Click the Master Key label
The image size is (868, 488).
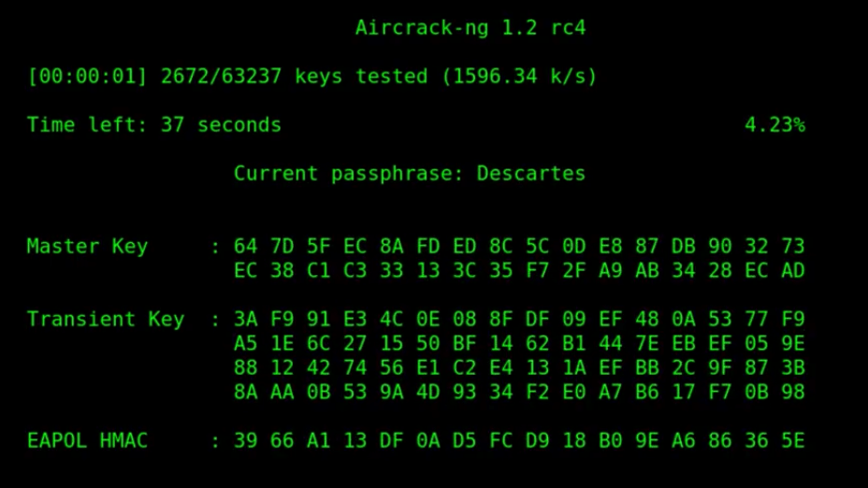click(87, 247)
